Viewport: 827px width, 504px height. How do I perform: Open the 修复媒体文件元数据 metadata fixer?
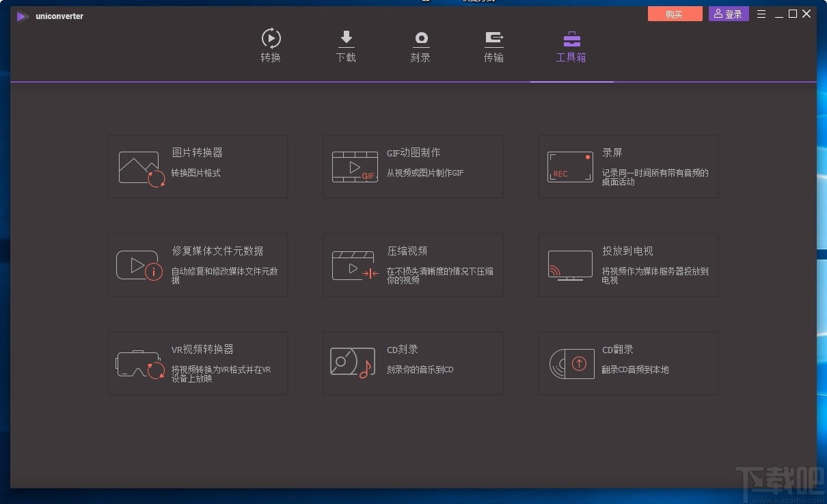[x=198, y=265]
